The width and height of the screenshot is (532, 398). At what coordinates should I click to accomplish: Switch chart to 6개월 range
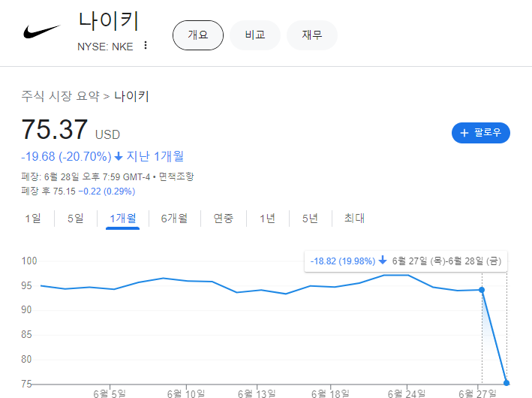(174, 219)
